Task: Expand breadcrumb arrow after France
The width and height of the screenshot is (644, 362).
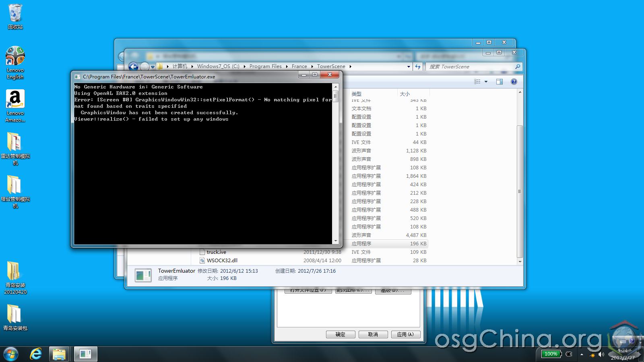Action: coord(312,66)
